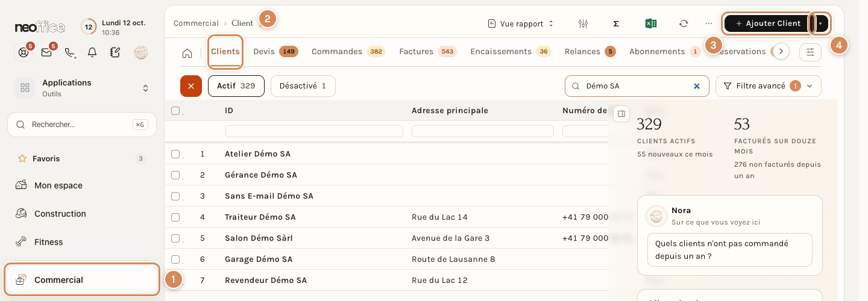This screenshot has width=868, height=301.
Task: Open the three-dots more menu
Action: [x=709, y=23]
